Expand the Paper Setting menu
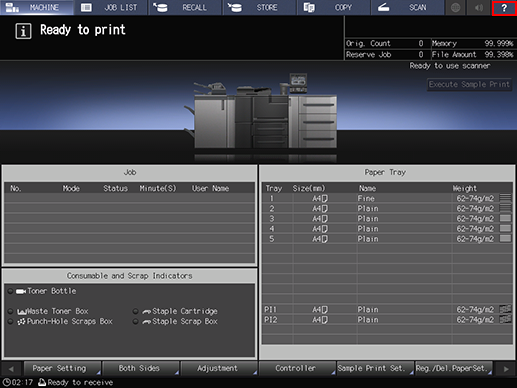This screenshot has height=388, width=517. (x=62, y=368)
